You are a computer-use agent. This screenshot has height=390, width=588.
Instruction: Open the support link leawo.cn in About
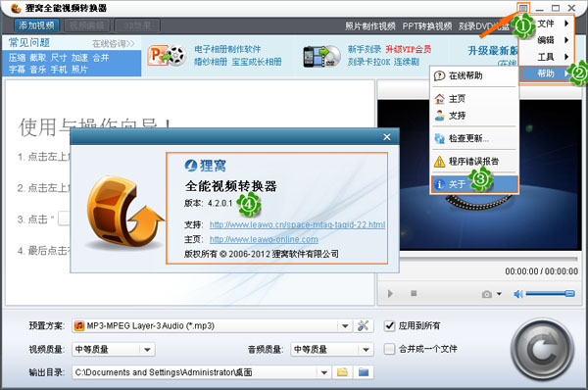pyautogui.click(x=297, y=224)
